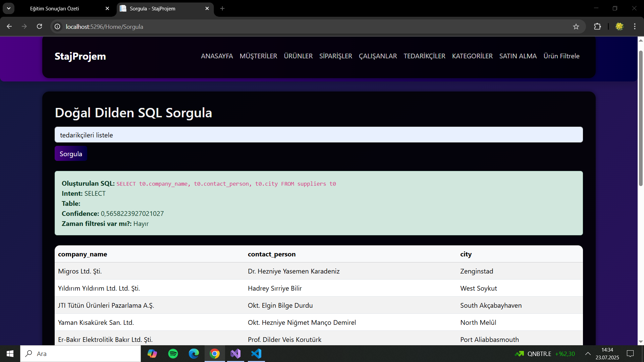Viewport: 644px width, 362px height.
Task: Open Microsoft Edge from the taskbar
Action: coord(194,354)
